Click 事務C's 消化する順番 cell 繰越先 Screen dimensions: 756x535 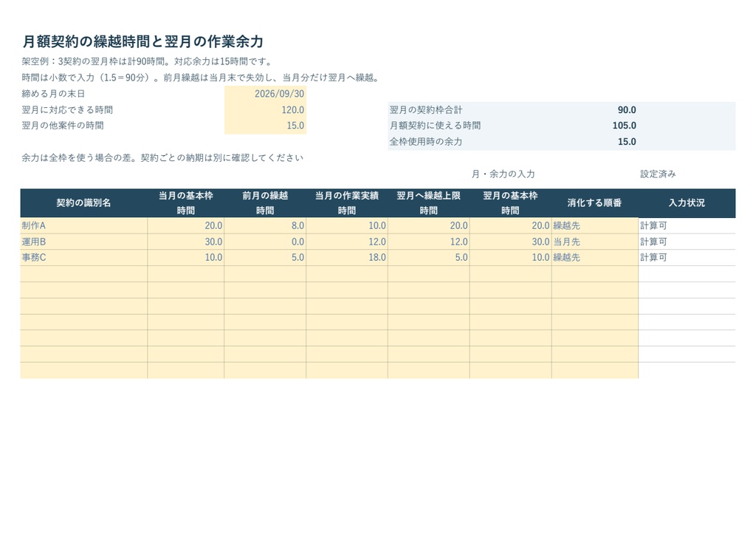[595, 258]
